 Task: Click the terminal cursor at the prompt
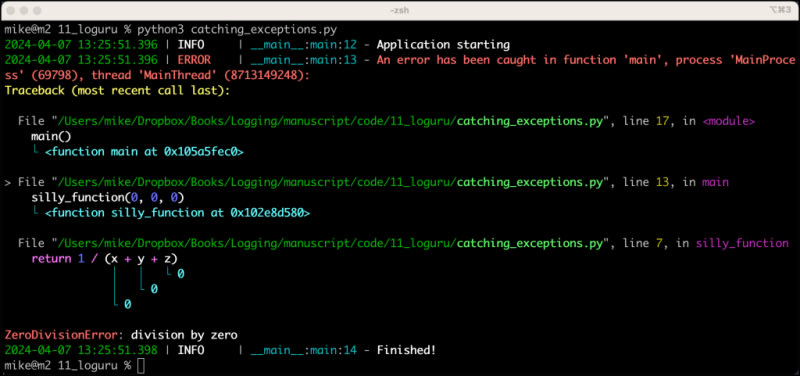[x=141, y=365]
